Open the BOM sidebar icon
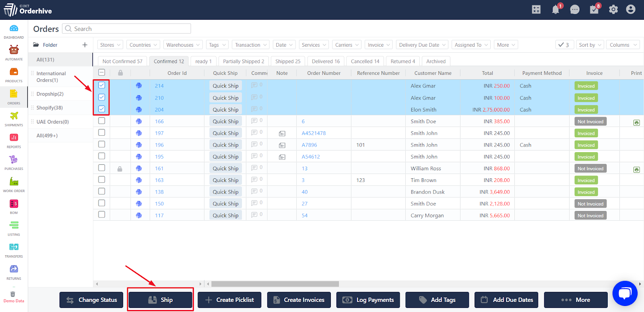The height and width of the screenshot is (312, 644). (14, 204)
